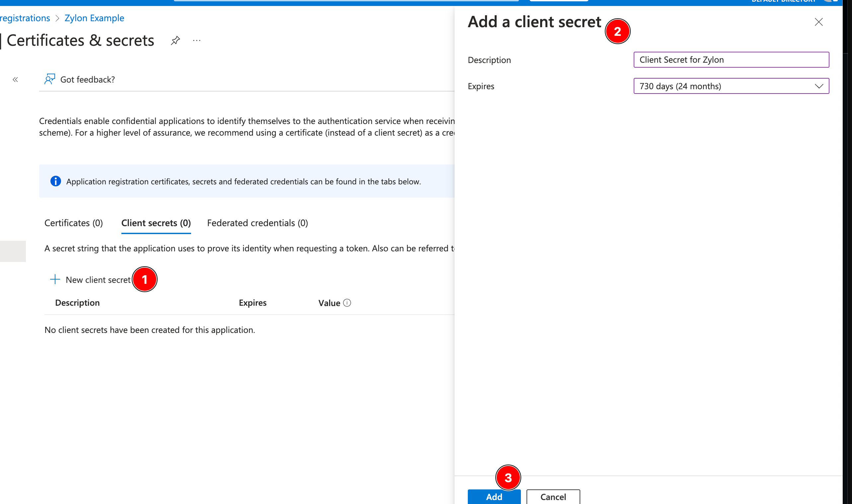Viewport: 852px width, 504px height.
Task: Click the Value column info icon
Action: tap(347, 303)
